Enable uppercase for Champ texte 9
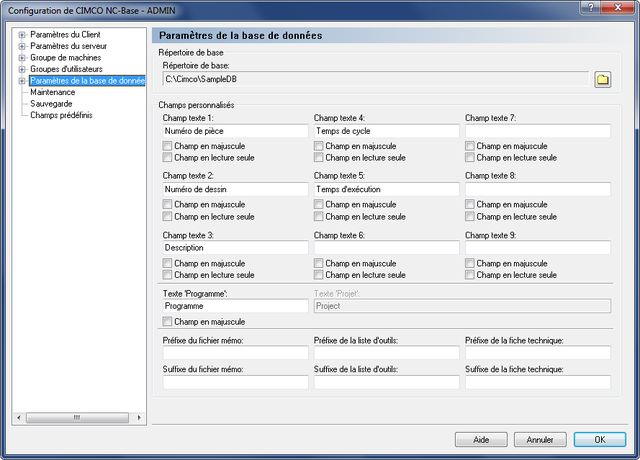 coord(470,263)
